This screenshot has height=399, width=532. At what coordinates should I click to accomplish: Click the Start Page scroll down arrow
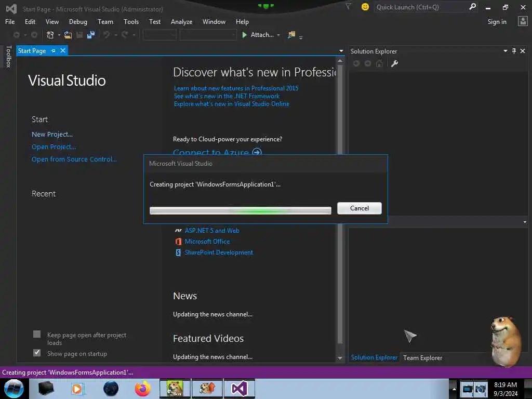[340, 358]
